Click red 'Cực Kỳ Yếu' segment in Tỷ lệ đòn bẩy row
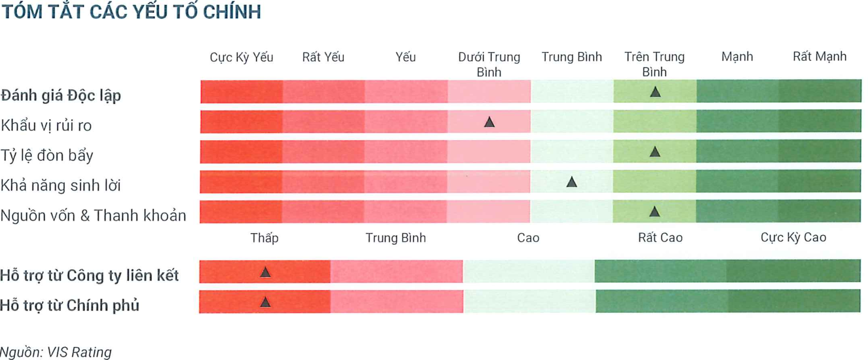The height and width of the screenshot is (360, 868). pos(241,152)
